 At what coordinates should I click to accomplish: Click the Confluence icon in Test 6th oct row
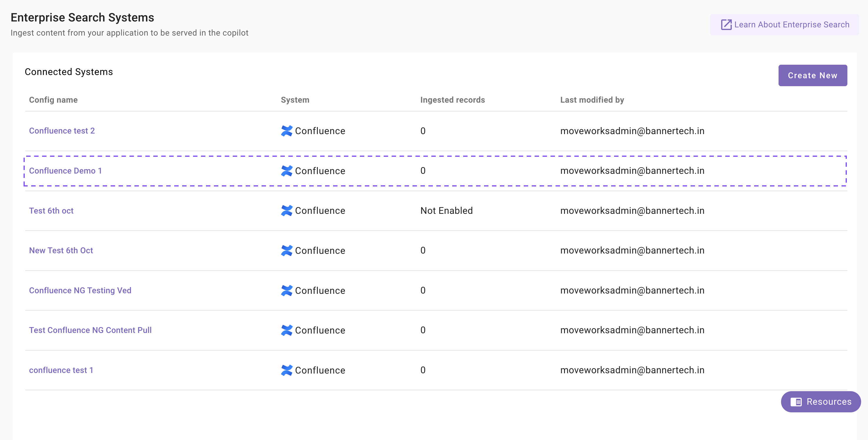pos(286,211)
